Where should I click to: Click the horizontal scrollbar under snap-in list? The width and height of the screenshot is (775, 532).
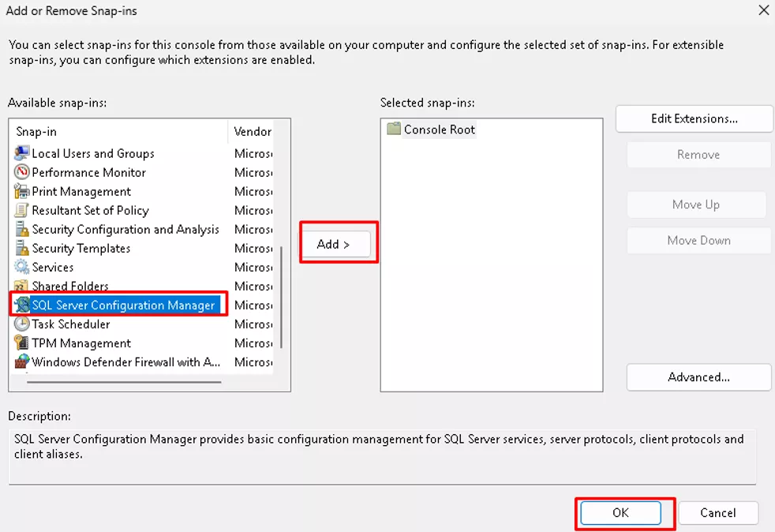(124, 382)
